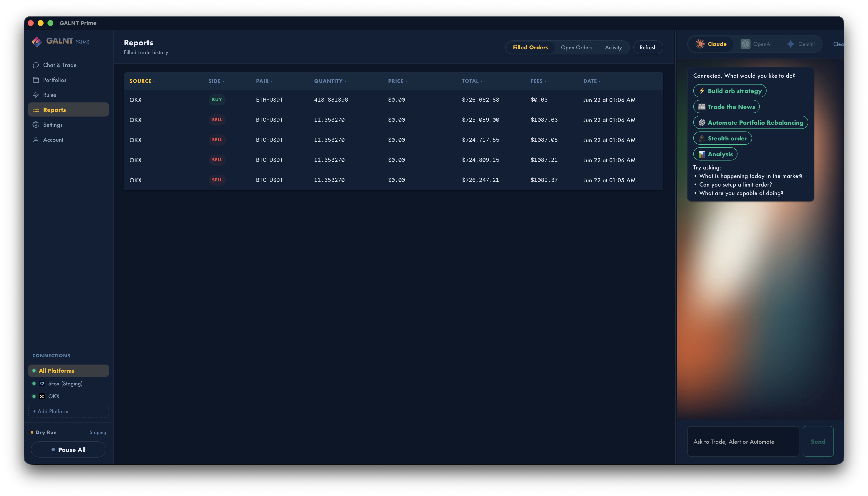868x496 pixels.
Task: Switch AI model to Gemini
Action: coord(800,44)
